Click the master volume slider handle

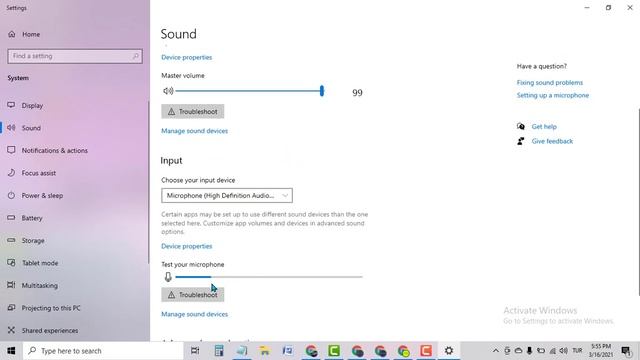[x=322, y=91]
